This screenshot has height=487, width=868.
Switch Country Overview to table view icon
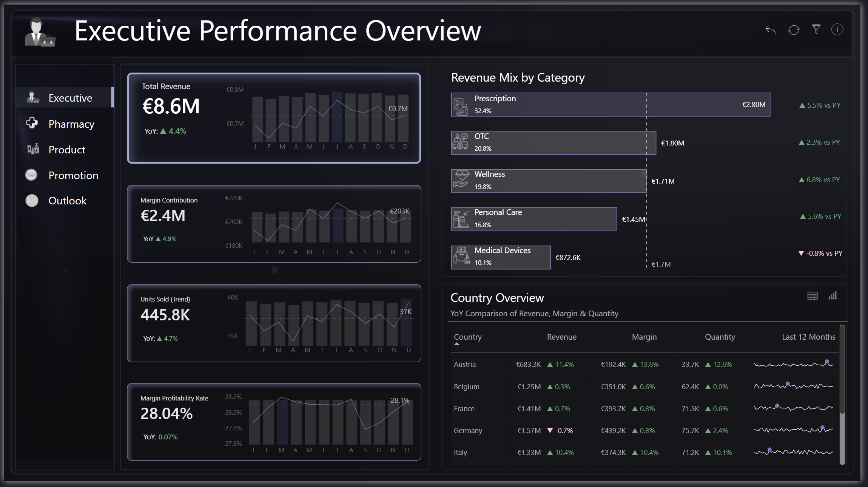(812, 296)
